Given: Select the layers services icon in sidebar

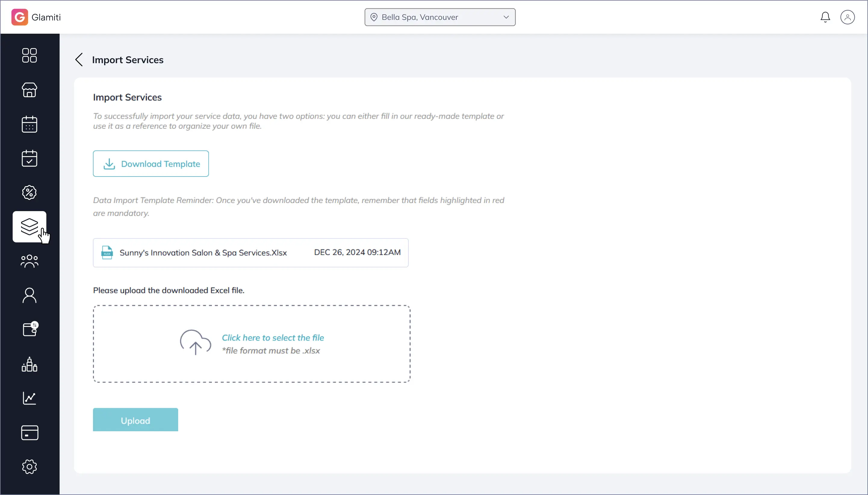Looking at the screenshot, I should click(29, 227).
